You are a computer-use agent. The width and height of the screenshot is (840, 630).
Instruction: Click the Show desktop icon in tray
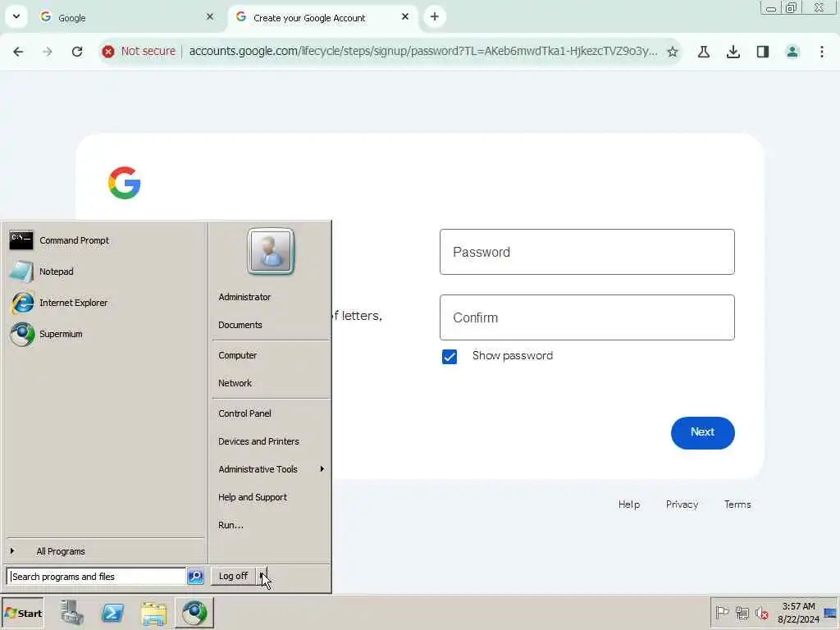pos(830,613)
